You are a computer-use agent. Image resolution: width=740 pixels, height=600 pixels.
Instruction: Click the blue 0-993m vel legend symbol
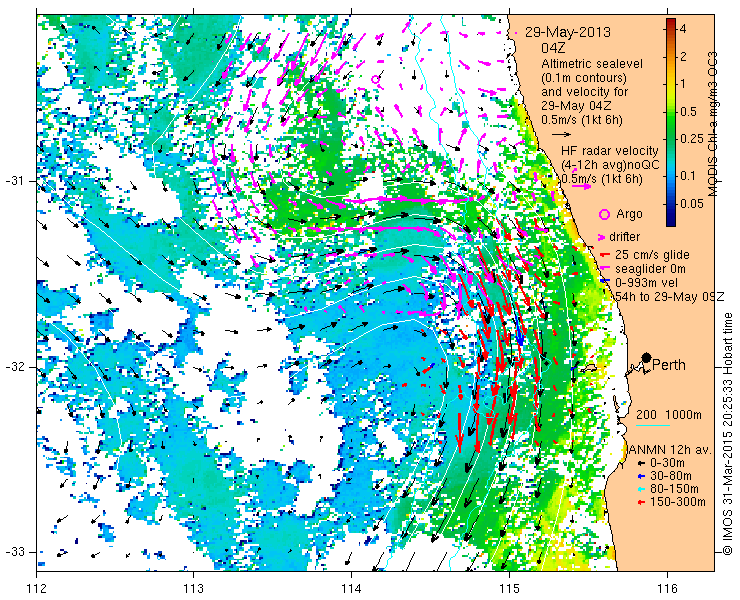(603, 282)
